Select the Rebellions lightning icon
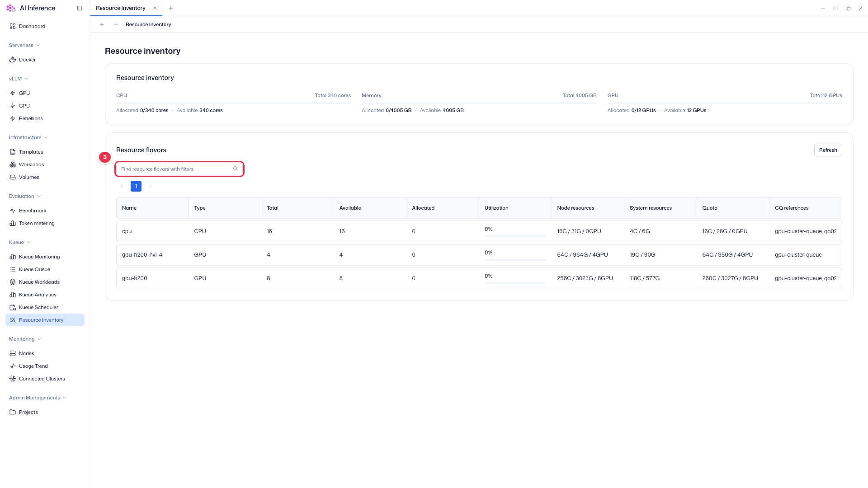Viewport: 868px width, 488px height. click(13, 118)
